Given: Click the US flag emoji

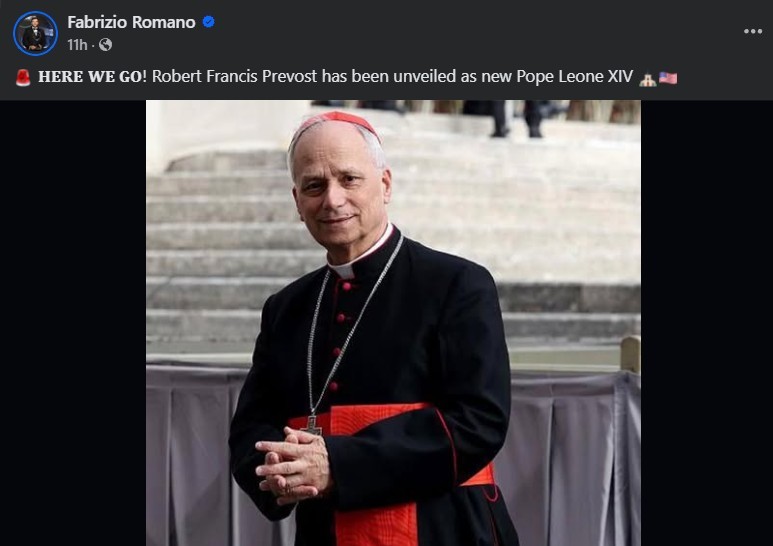Looking at the screenshot, I should [x=668, y=78].
